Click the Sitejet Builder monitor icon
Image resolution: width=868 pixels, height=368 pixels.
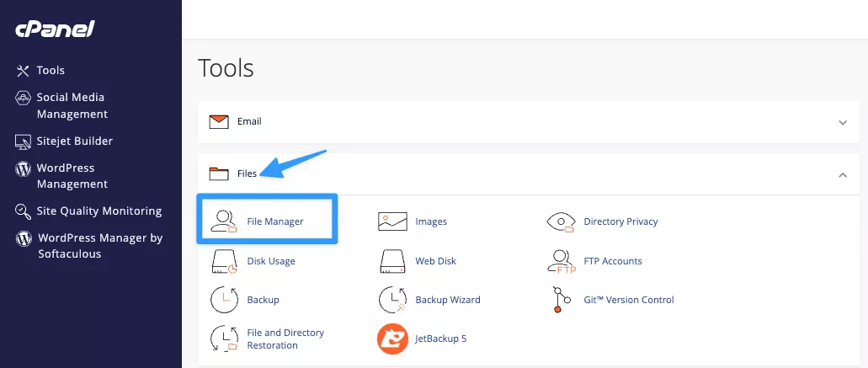click(x=23, y=141)
